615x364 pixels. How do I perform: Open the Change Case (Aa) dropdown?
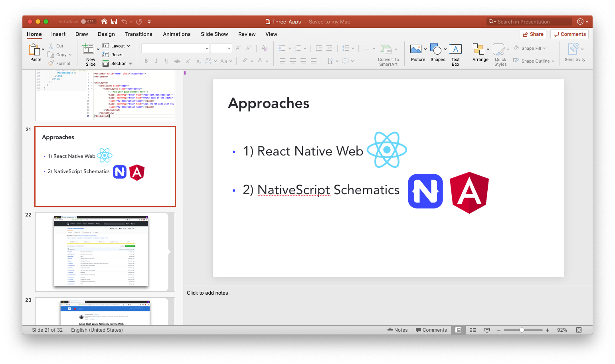click(226, 61)
